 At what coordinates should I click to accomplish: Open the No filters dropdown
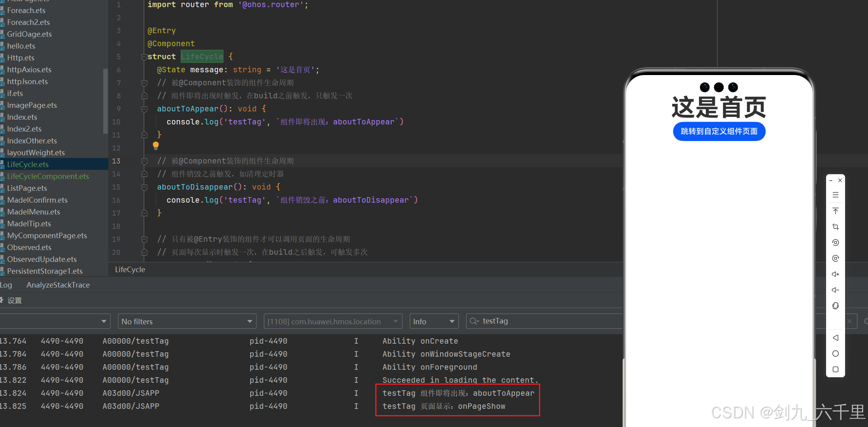click(x=187, y=322)
